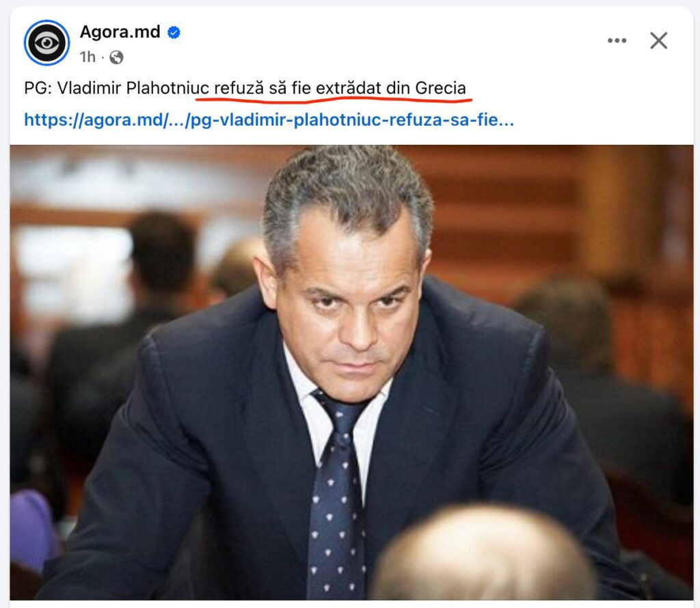The image size is (700, 608).
Task: Click the post caption starting with PG:
Action: pos(245,88)
